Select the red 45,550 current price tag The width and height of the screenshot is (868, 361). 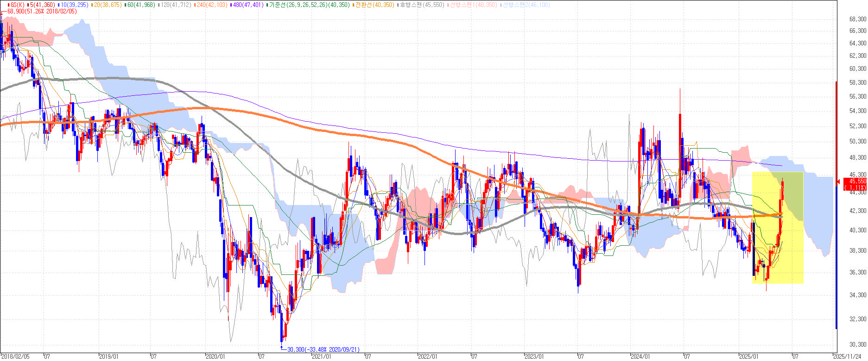[855, 184]
